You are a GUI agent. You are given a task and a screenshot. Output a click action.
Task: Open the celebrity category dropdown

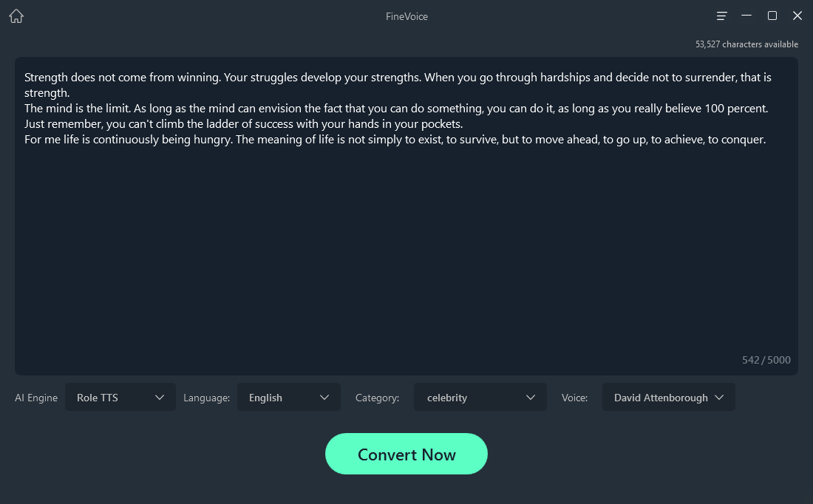[469, 398]
